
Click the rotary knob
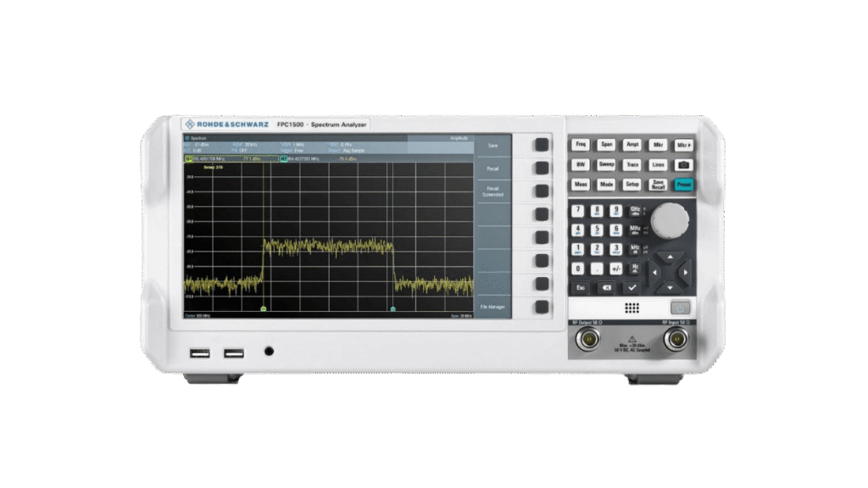coord(670,220)
